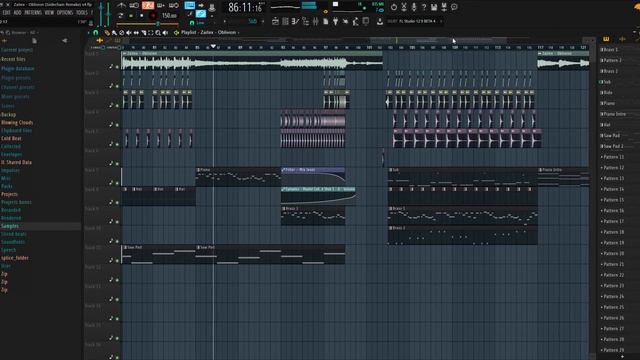Select the playlist Slice tool
Viewport: 640px width, 360px height.
[144, 33]
